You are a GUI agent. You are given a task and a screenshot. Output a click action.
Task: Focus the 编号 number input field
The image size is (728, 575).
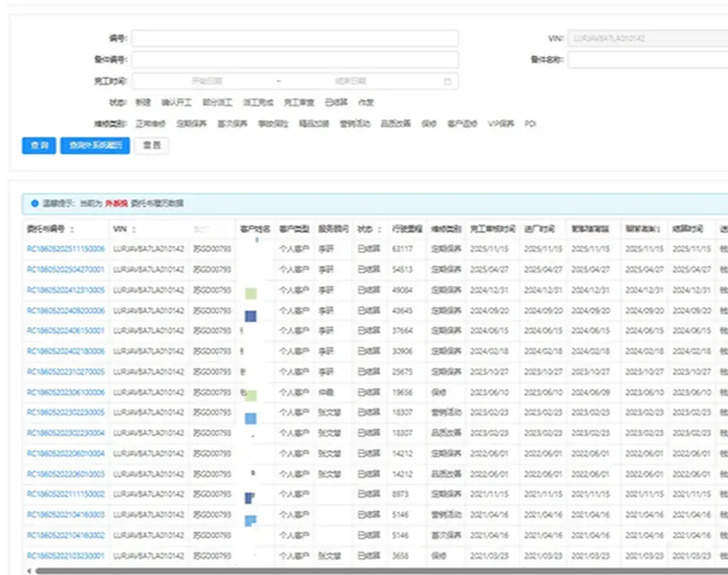pyautogui.click(x=295, y=38)
